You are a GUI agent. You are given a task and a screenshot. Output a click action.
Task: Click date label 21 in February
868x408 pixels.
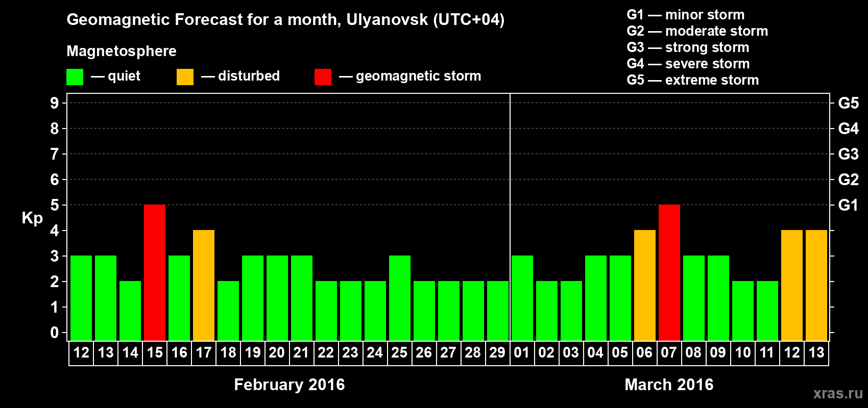click(x=302, y=353)
